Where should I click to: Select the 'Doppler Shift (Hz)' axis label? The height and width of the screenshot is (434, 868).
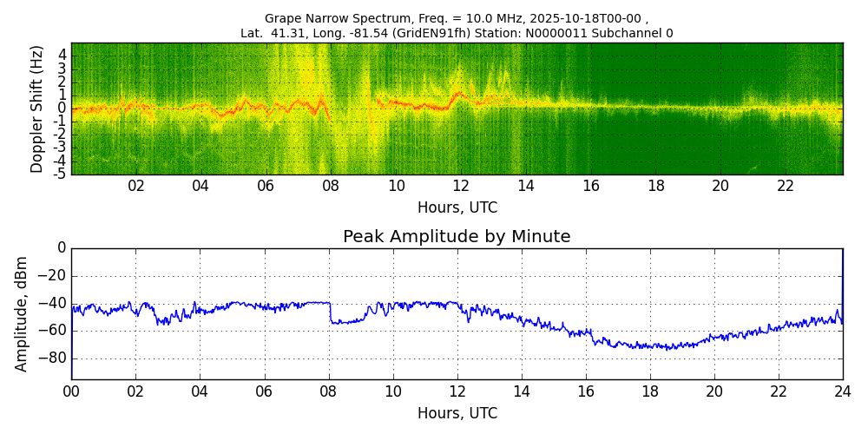[x=36, y=109]
